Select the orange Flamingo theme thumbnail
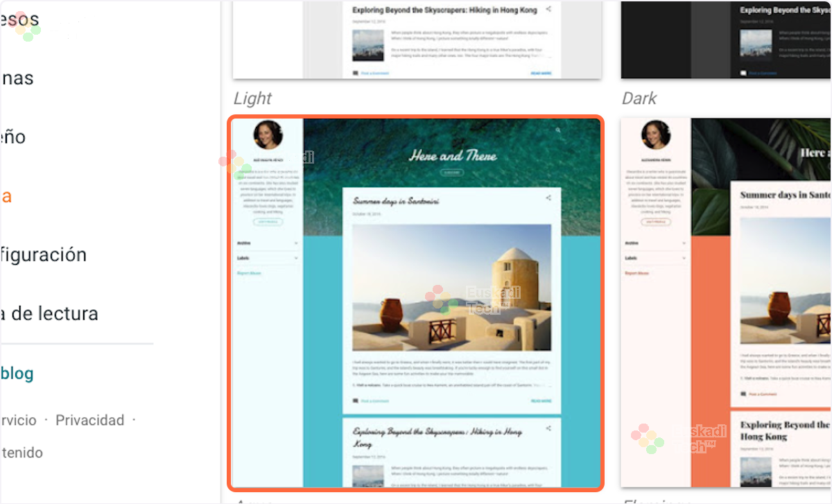Image resolution: width=832 pixels, height=504 pixels. coord(726,302)
